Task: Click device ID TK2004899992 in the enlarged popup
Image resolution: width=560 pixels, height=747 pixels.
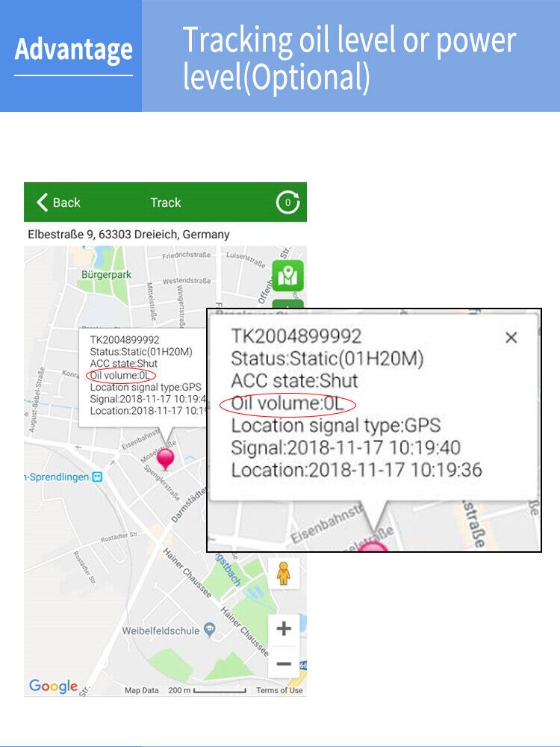Action: [296, 336]
